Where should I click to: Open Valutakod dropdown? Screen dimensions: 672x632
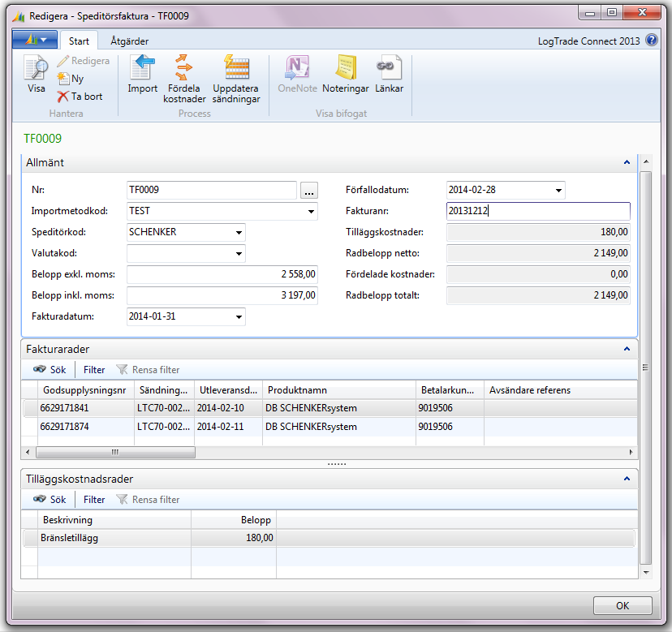pyautogui.click(x=239, y=253)
